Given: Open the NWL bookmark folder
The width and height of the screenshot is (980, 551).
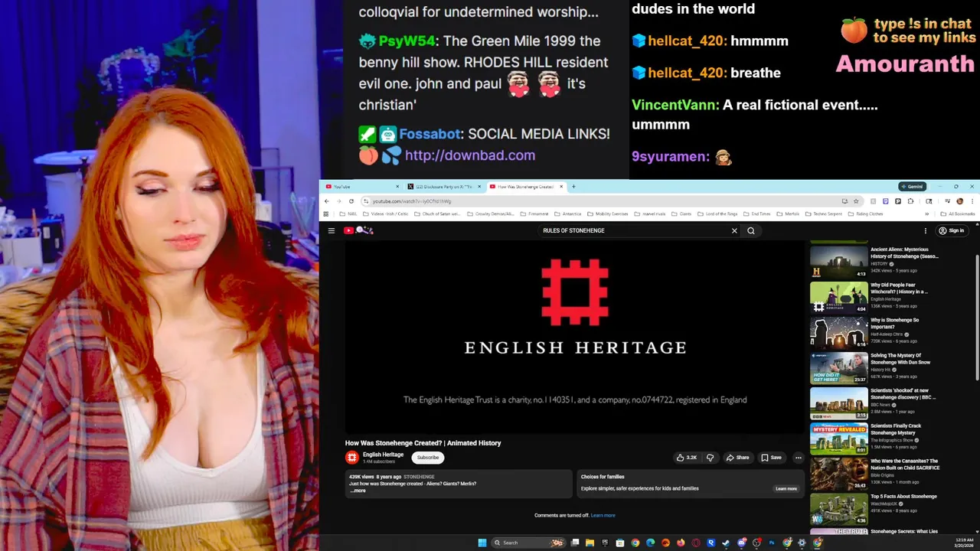Looking at the screenshot, I should pyautogui.click(x=348, y=214).
